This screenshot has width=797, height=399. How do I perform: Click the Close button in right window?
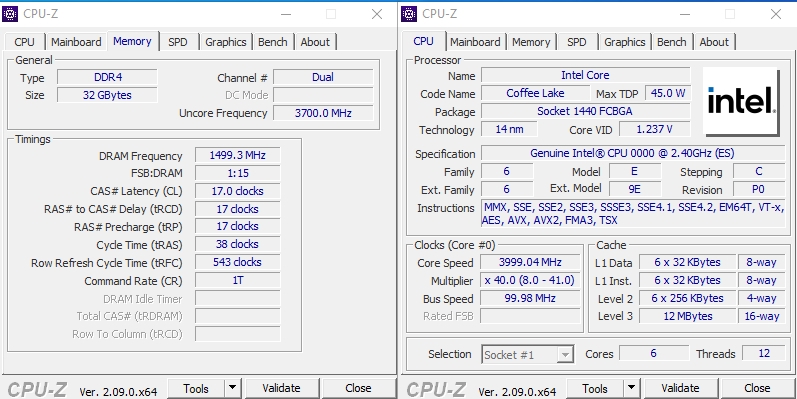(757, 389)
